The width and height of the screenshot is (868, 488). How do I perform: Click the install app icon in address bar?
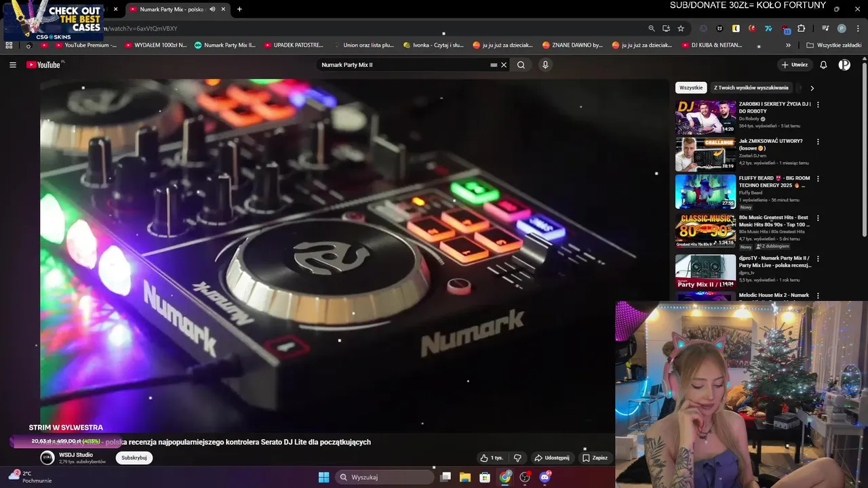point(667,28)
